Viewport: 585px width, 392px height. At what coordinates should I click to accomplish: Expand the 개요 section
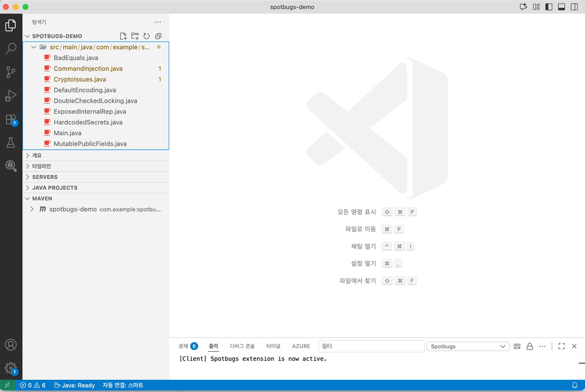click(96, 155)
